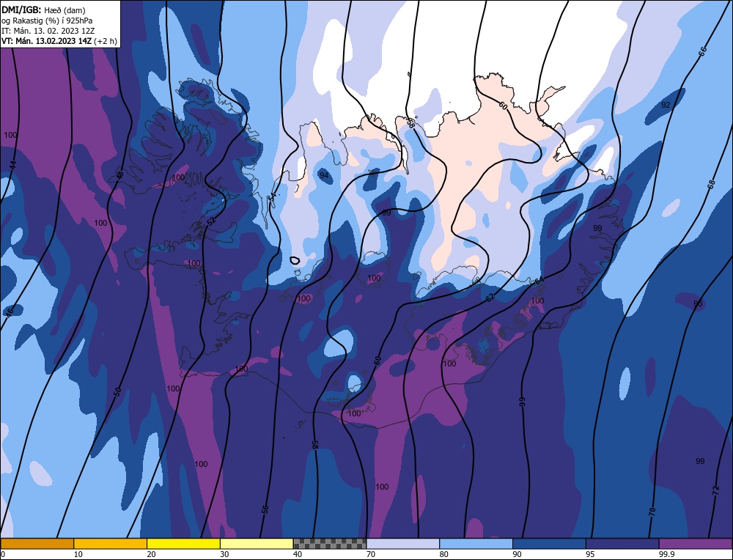
Task: Pick the light blue 80–90 legend swatch
Action: [x=476, y=543]
